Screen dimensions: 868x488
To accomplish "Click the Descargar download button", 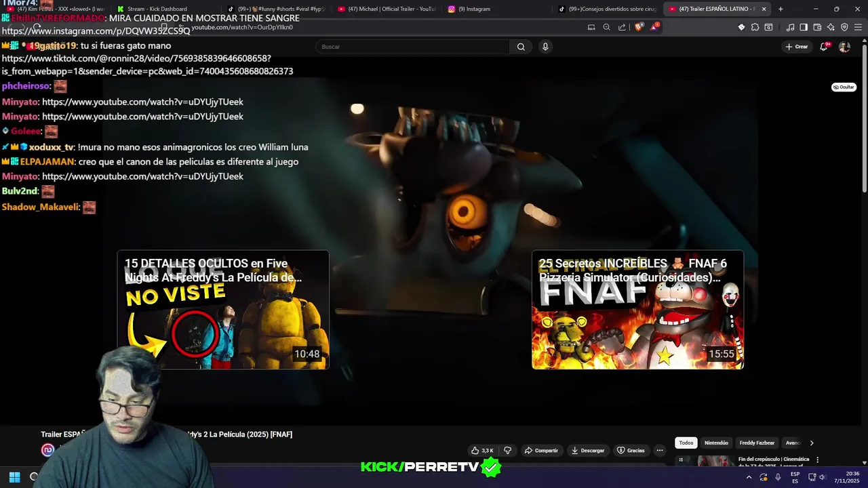I will pos(588,451).
